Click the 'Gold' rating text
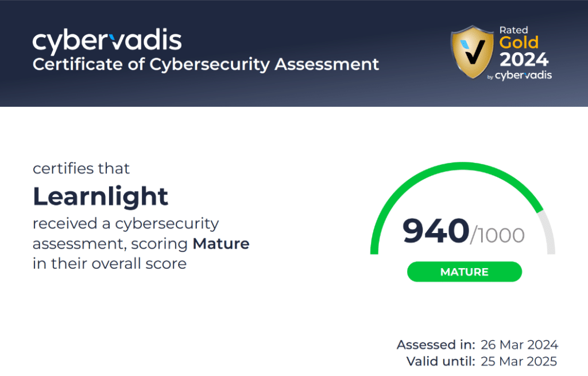The width and height of the screenshot is (588, 376). [x=519, y=42]
